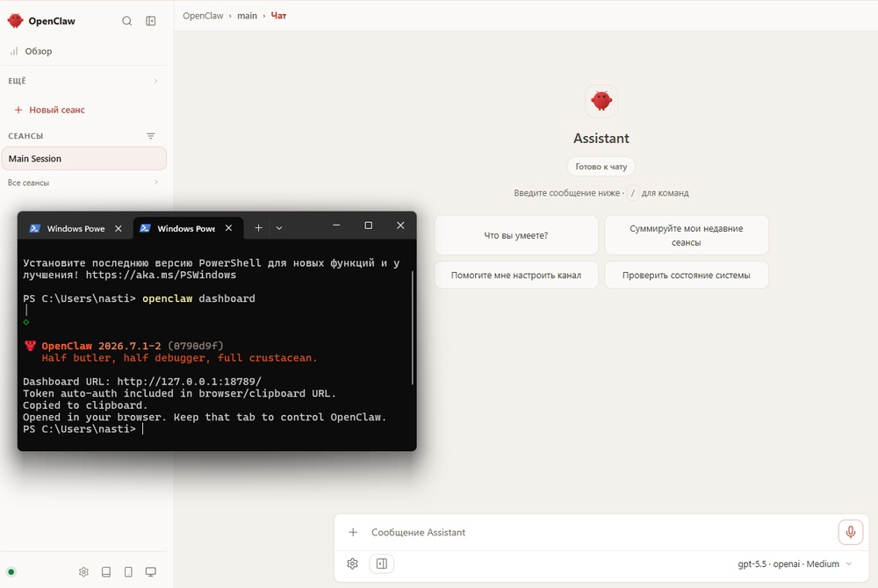Open the docs book icon in sidebar footer

click(106, 572)
